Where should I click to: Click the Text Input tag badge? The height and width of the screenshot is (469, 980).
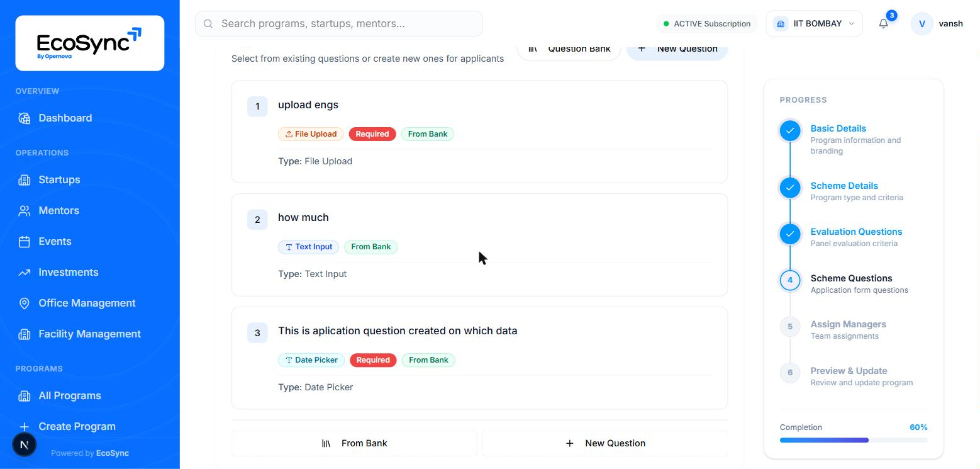tap(308, 247)
